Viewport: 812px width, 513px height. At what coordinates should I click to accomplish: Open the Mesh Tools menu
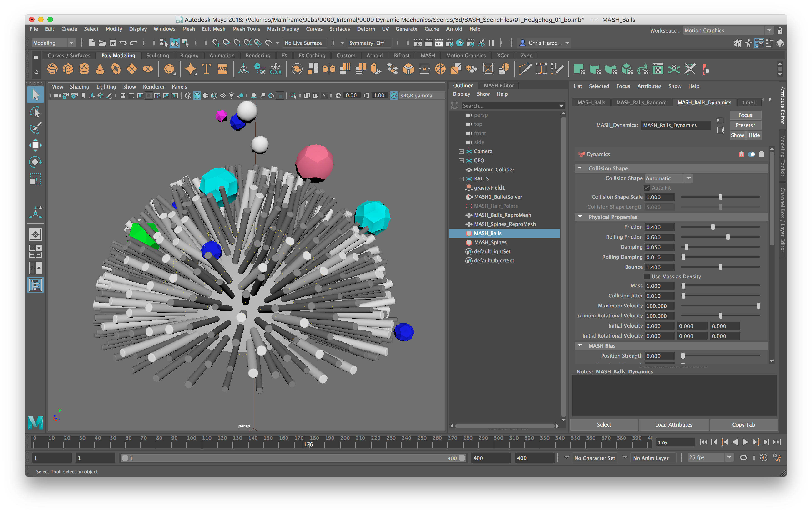pos(246,29)
